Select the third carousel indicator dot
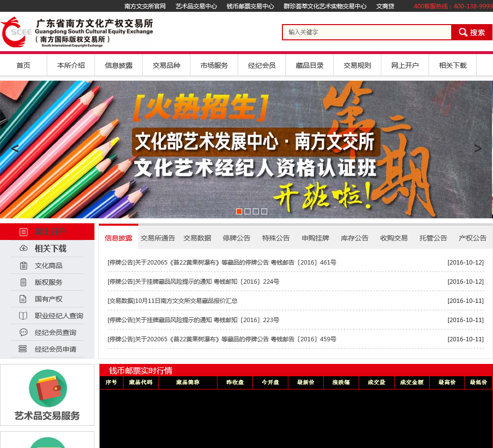This screenshot has height=448, width=493. pos(256,211)
